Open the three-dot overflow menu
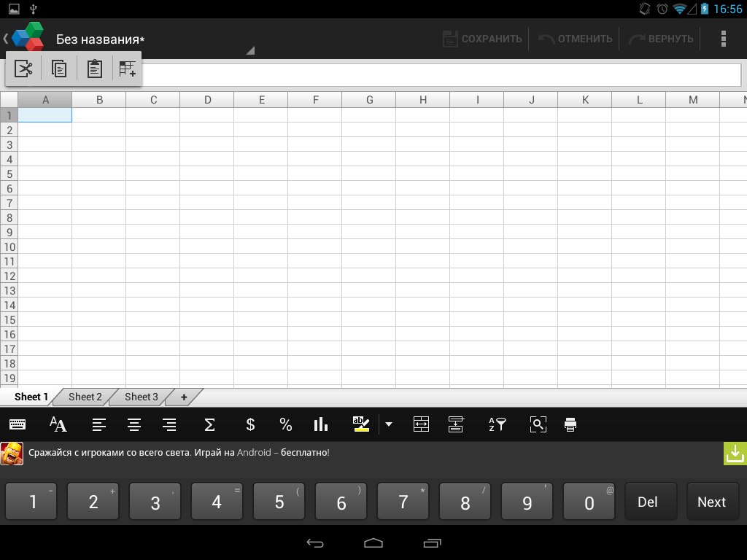The image size is (747, 560). (x=724, y=39)
